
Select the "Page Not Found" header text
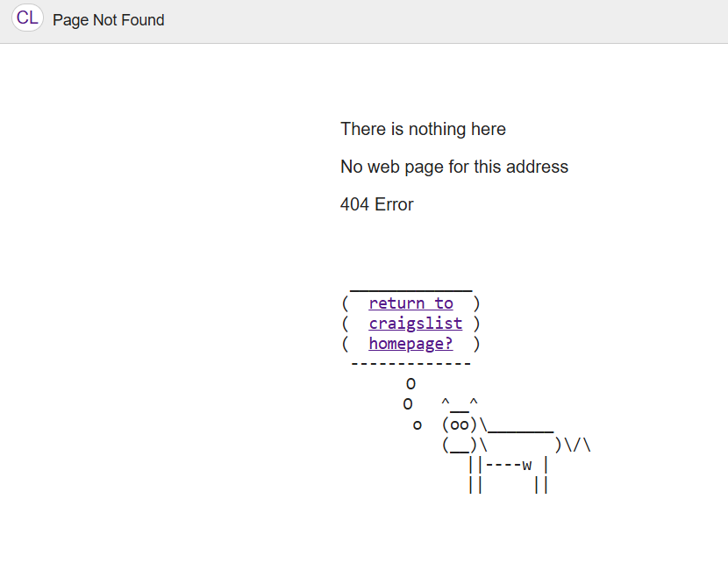[x=108, y=20]
